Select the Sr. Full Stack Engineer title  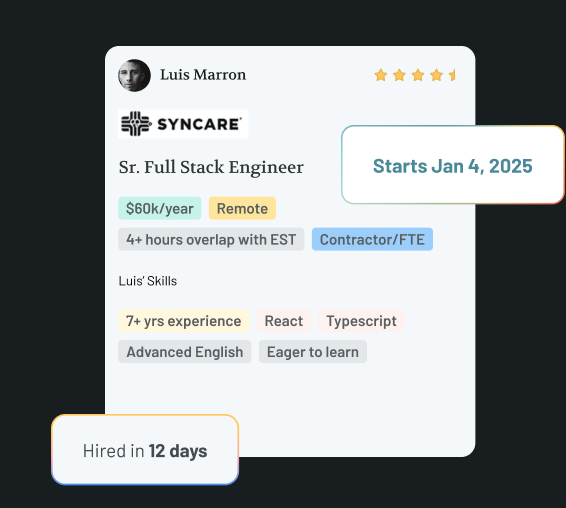[211, 167]
